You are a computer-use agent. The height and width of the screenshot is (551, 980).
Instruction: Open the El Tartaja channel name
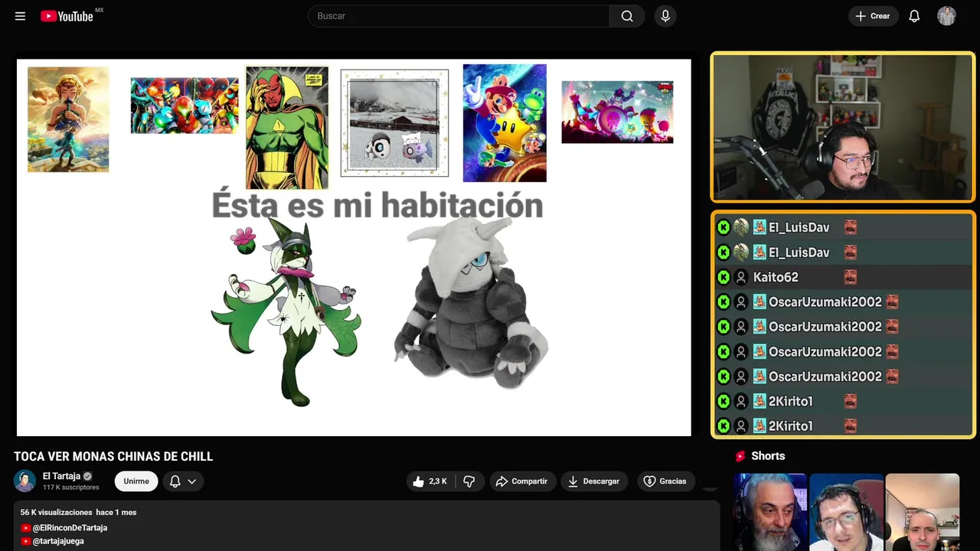coord(61,476)
